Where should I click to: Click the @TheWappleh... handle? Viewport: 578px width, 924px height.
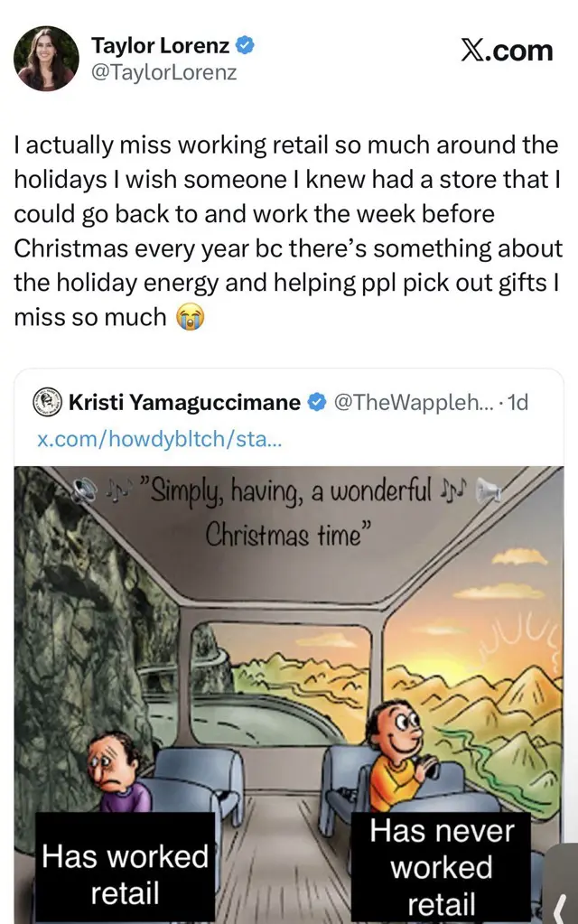click(412, 403)
